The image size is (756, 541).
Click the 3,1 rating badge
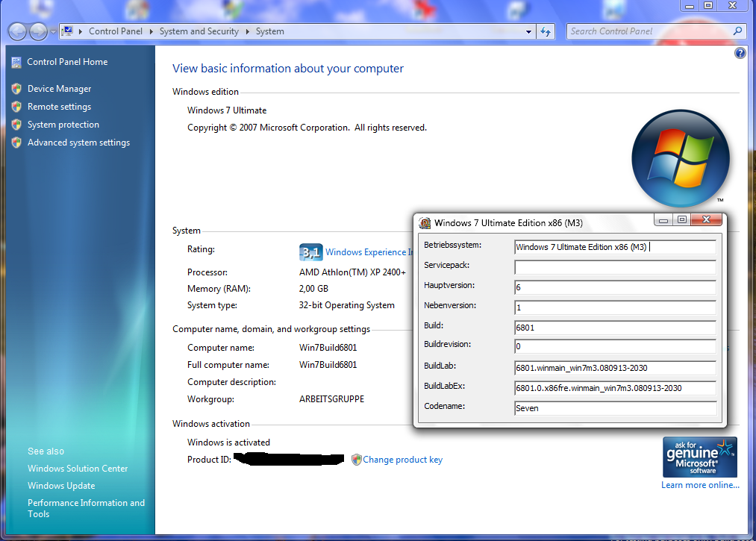(310, 252)
